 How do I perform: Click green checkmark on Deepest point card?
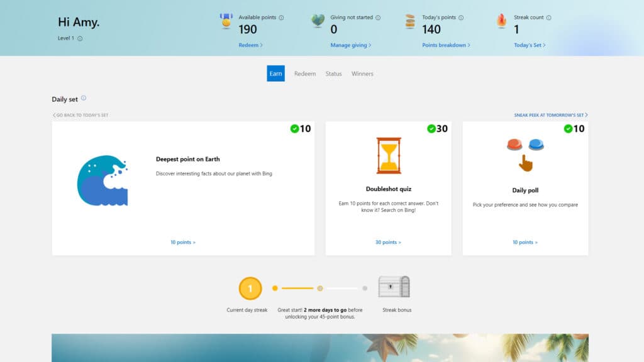[294, 129]
